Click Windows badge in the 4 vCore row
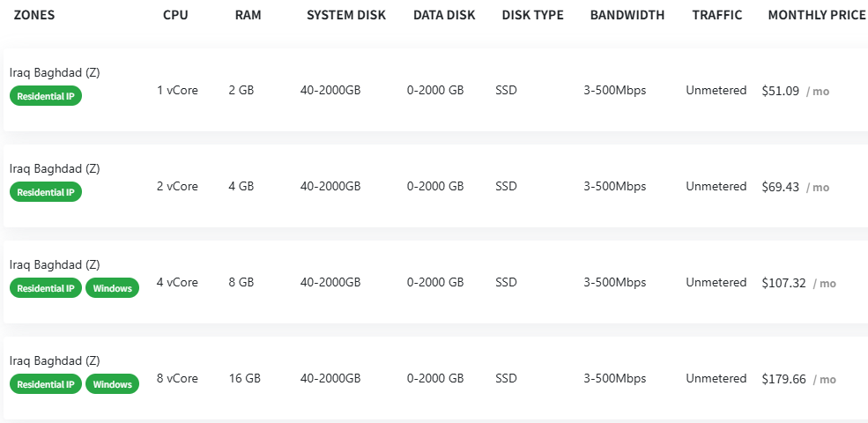This screenshot has width=868, height=423. coord(112,288)
